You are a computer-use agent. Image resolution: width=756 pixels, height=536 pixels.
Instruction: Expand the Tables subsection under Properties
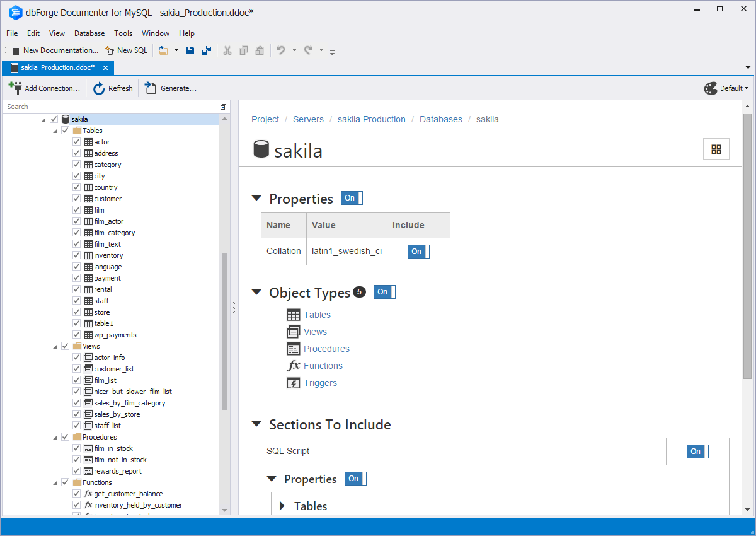pyautogui.click(x=282, y=506)
